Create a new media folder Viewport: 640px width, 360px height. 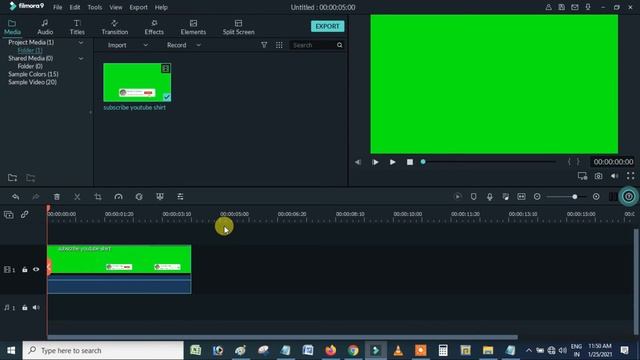[x=12, y=178]
